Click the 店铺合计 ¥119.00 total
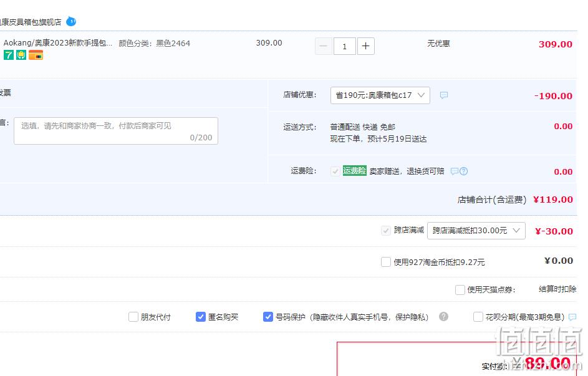The image size is (588, 376). point(553,200)
